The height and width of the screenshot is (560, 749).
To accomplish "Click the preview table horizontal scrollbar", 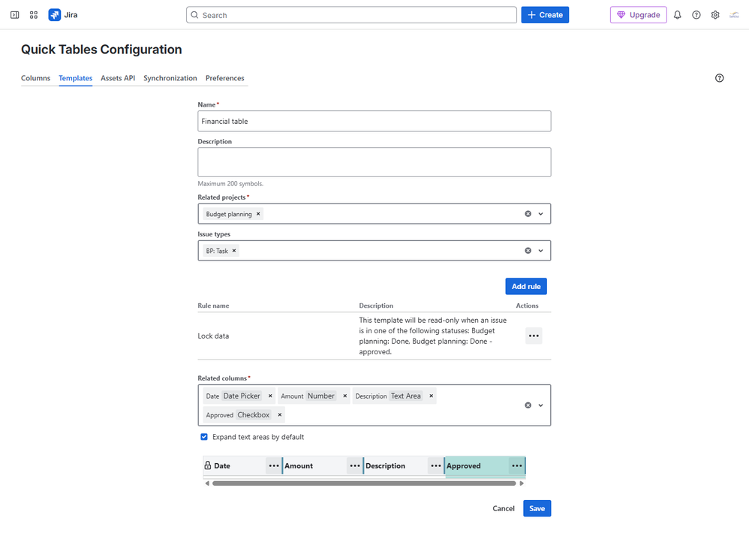I will pyautogui.click(x=364, y=483).
